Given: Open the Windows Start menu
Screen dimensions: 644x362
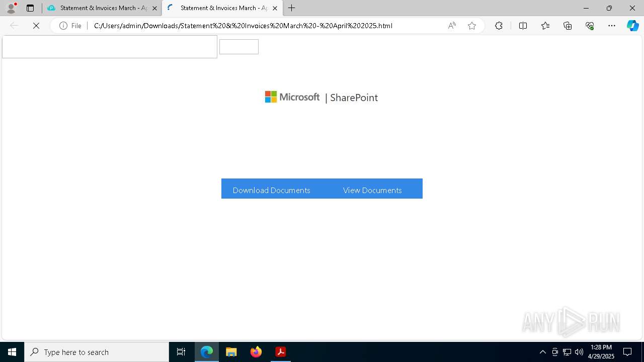Looking at the screenshot, I should 12,352.
